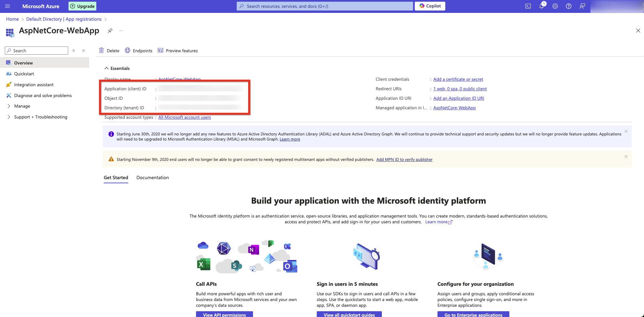Click the warning triangle icon in banner
This screenshot has width=644, height=317.
[111, 159]
